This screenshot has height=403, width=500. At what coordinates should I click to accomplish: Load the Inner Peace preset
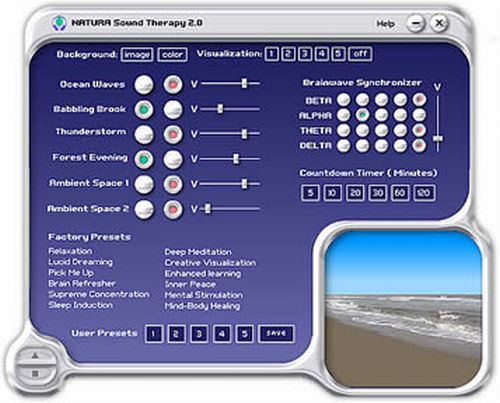click(x=190, y=284)
